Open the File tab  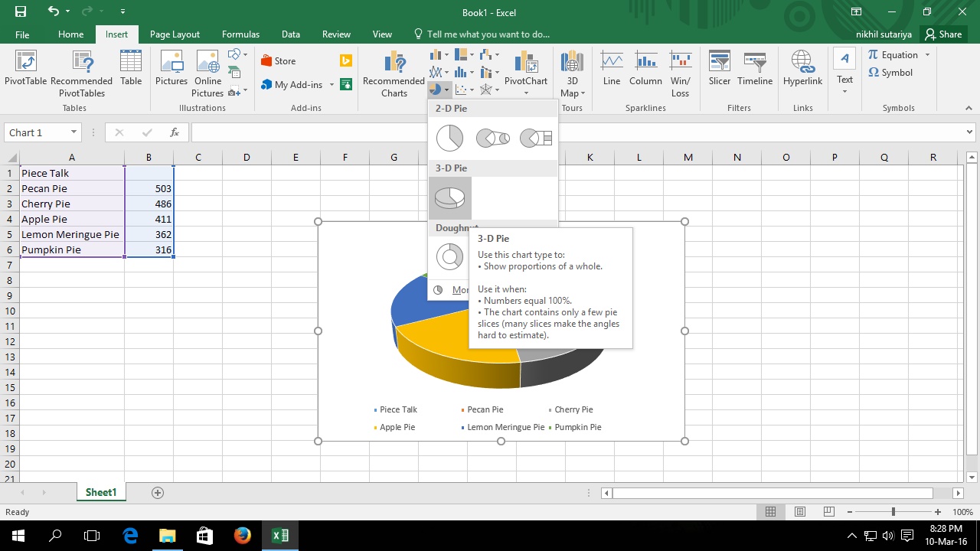click(22, 34)
